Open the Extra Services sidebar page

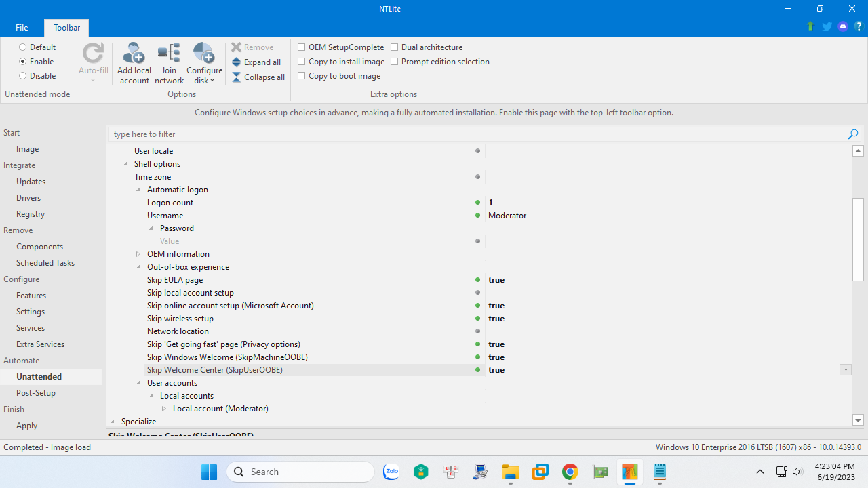point(41,344)
